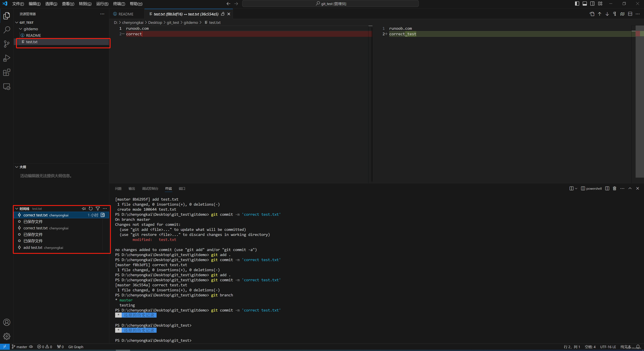The width and height of the screenshot is (644, 351).
Task: Click Git Graph in status bar
Action: (76, 347)
